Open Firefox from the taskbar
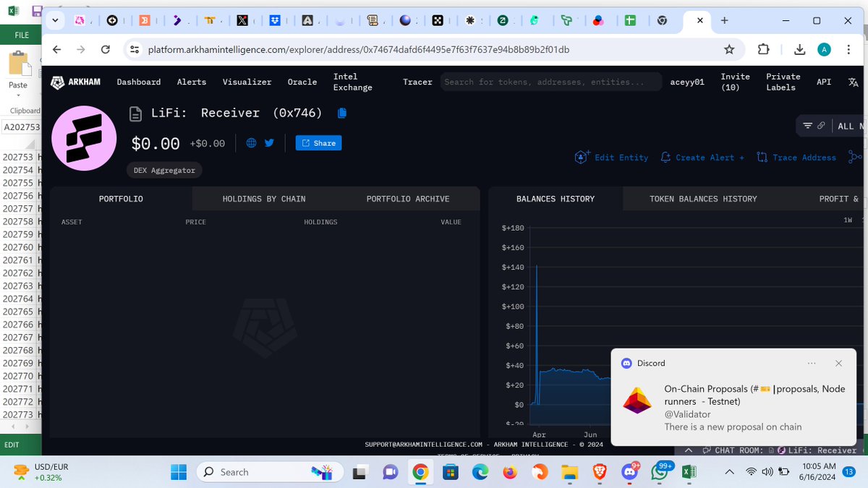868x488 pixels. (509, 472)
